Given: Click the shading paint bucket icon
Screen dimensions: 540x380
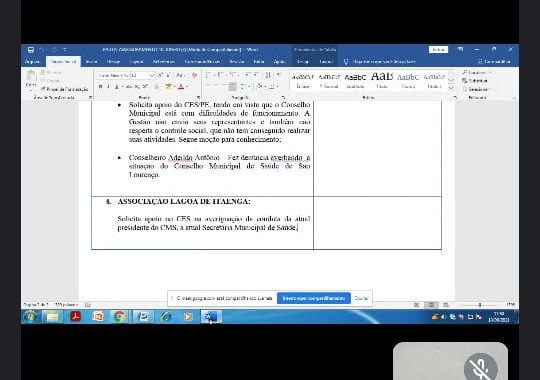Looking at the screenshot, I should [x=260, y=86].
